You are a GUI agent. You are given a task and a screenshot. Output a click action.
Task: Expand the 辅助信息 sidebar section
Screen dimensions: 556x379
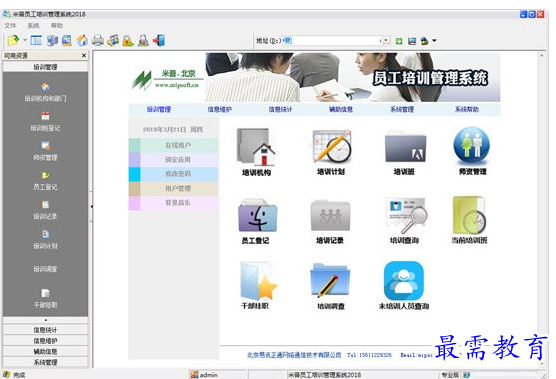[45, 352]
